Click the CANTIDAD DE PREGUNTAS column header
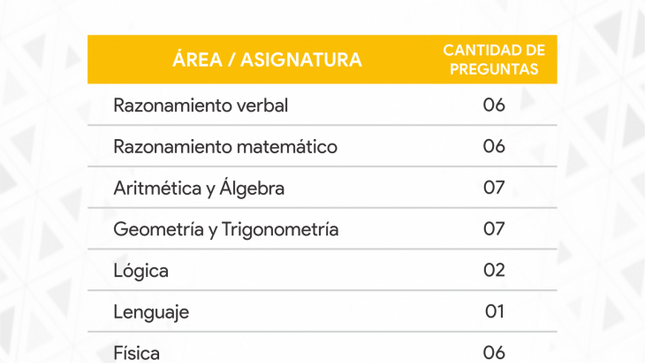Image resolution: width=645 pixels, height=363 pixels. (x=494, y=60)
